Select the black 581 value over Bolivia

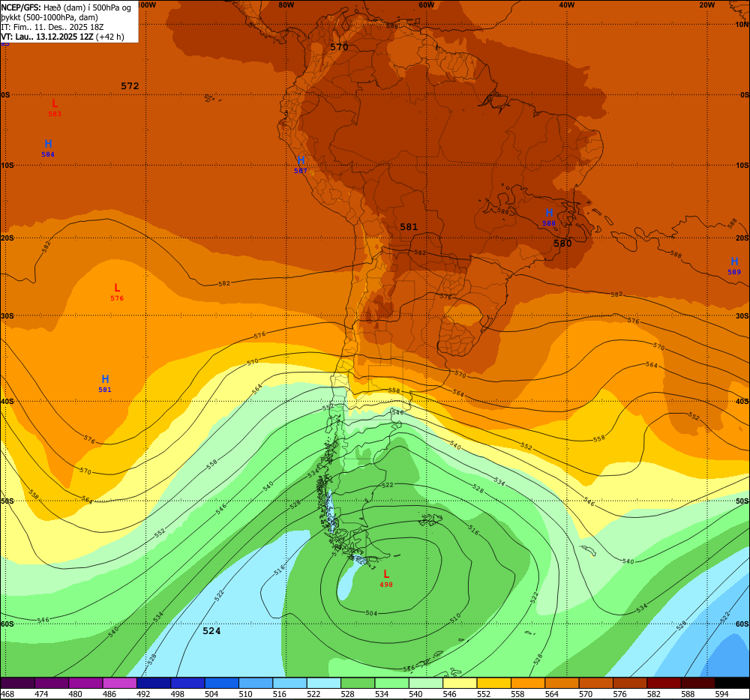click(x=409, y=227)
